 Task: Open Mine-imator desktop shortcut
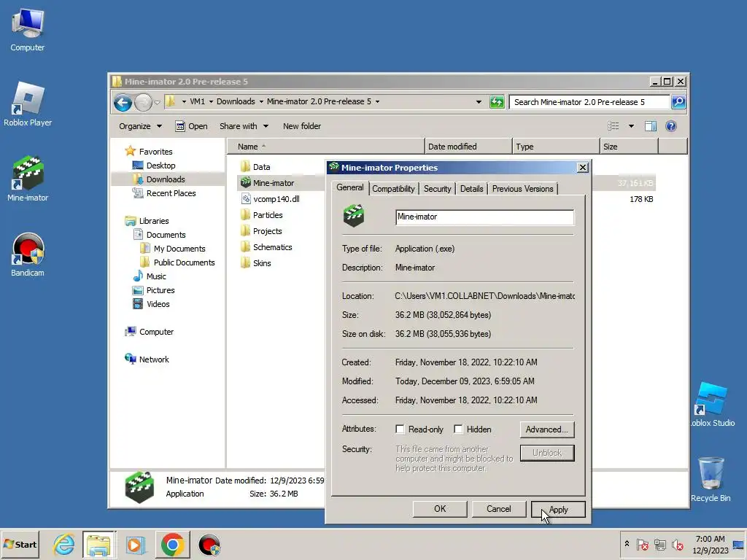click(x=28, y=179)
